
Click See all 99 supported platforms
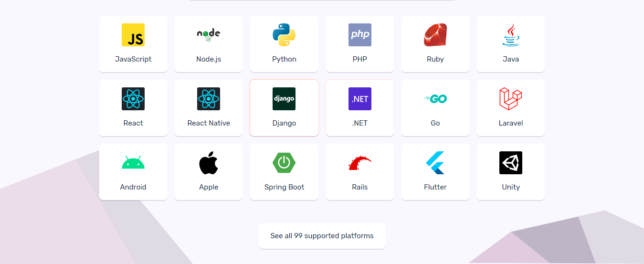322,236
